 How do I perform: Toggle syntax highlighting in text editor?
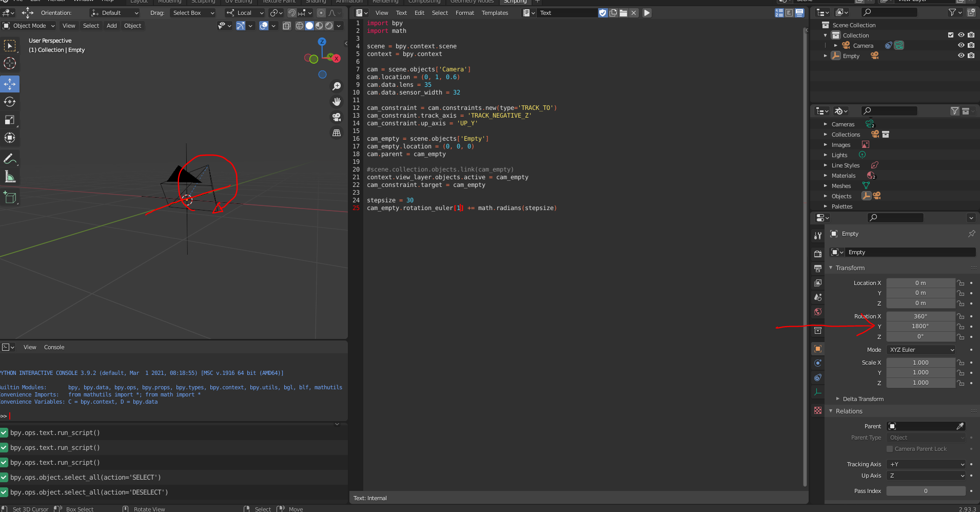799,13
